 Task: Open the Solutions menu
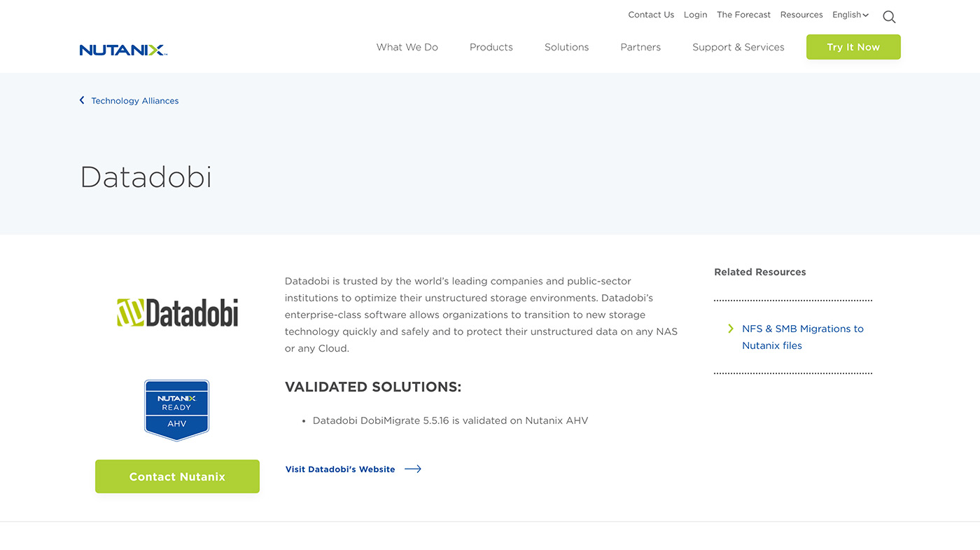click(x=566, y=47)
